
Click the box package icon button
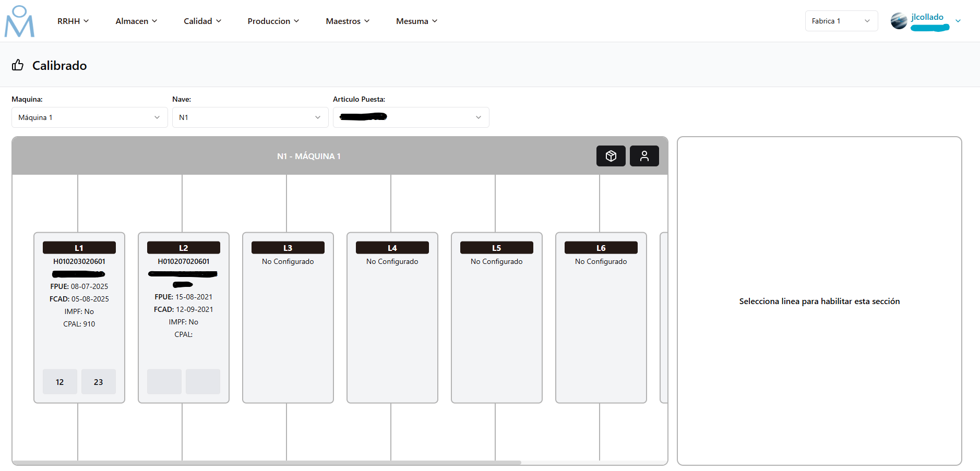(611, 156)
